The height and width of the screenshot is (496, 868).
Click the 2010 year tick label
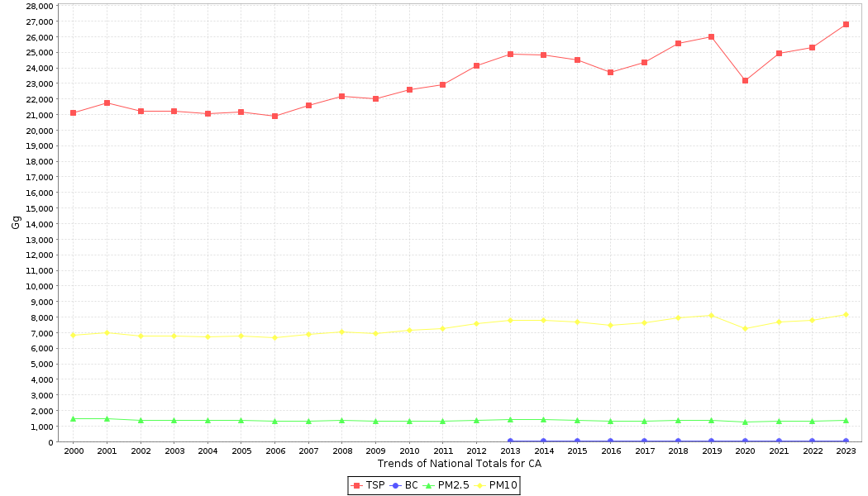coord(409,451)
